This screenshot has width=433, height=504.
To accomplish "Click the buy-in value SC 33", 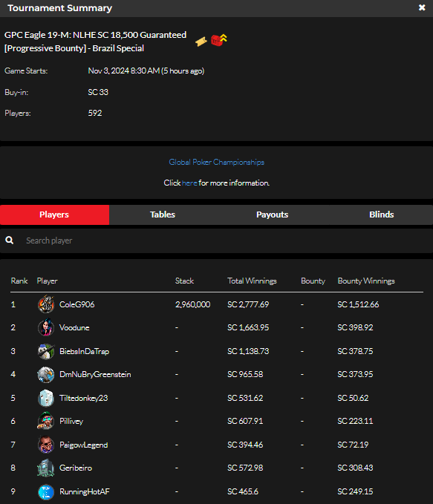I will [x=98, y=92].
